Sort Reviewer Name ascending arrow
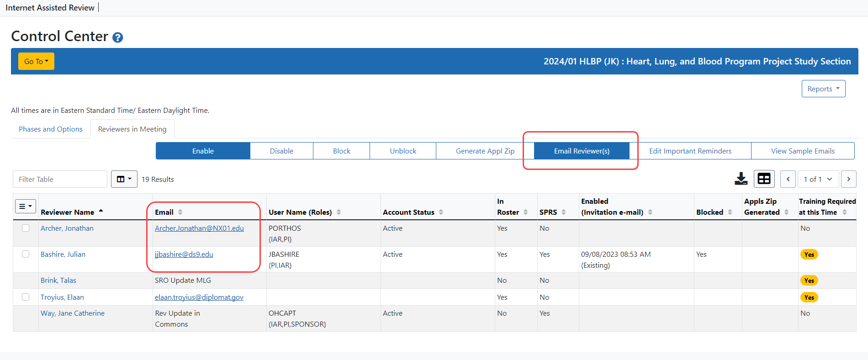The width and height of the screenshot is (868, 360). pyautogui.click(x=101, y=211)
